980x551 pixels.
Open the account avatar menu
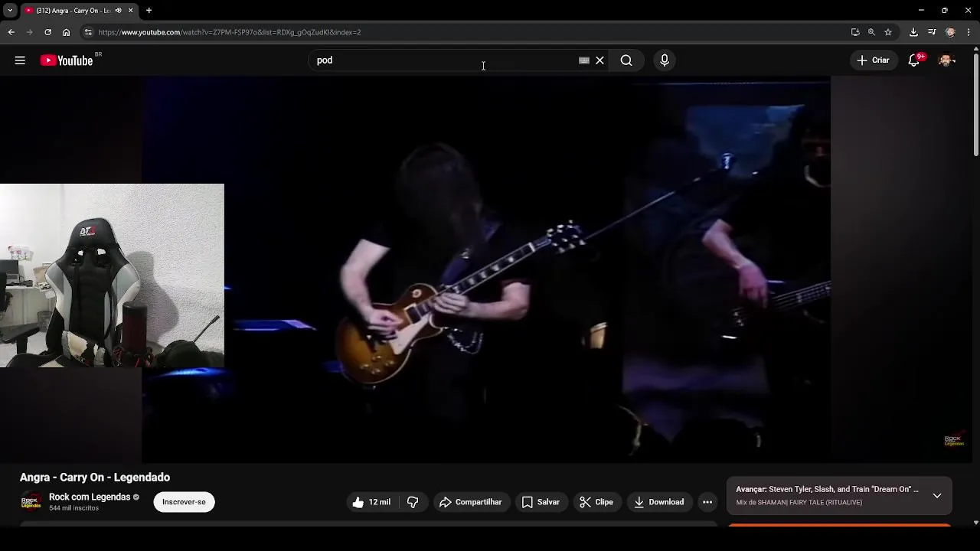(946, 60)
